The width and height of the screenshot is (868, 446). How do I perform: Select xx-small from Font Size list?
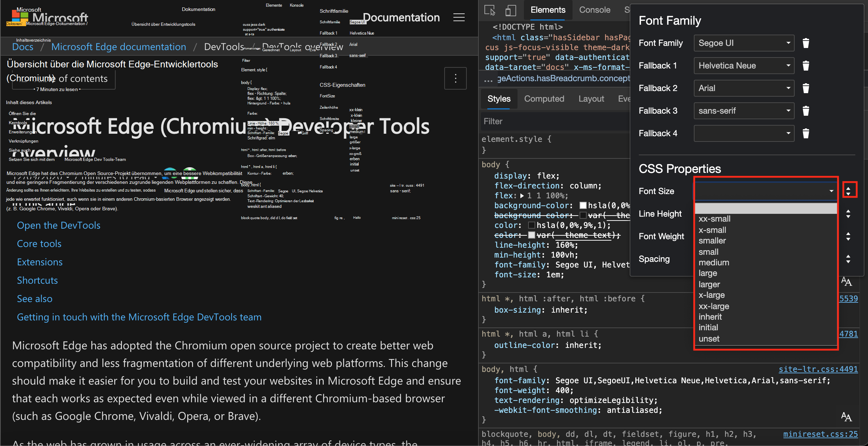(714, 219)
